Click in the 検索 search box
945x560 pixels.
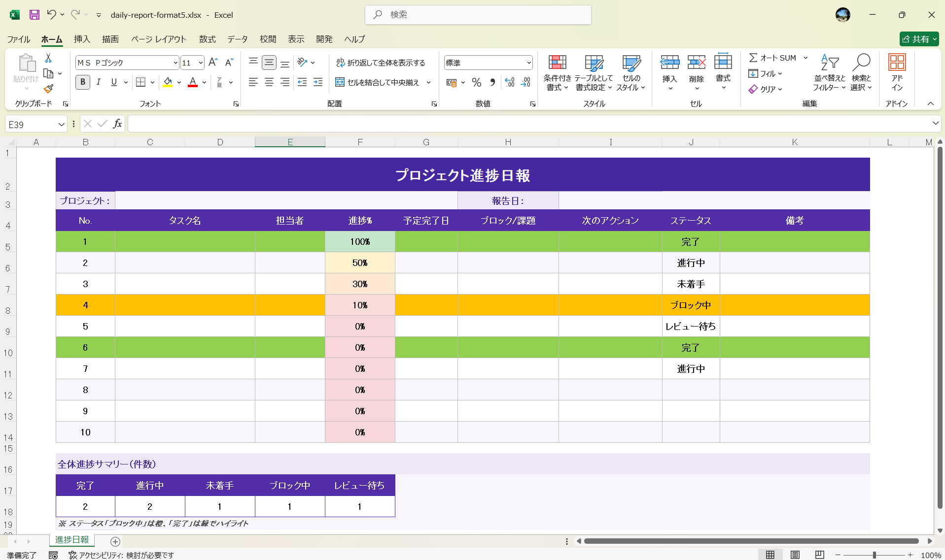(478, 15)
